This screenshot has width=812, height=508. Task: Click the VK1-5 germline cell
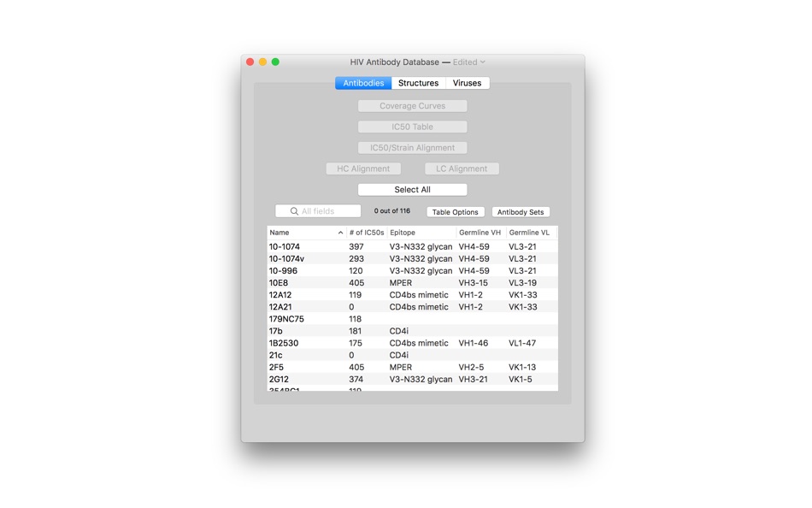coord(520,379)
